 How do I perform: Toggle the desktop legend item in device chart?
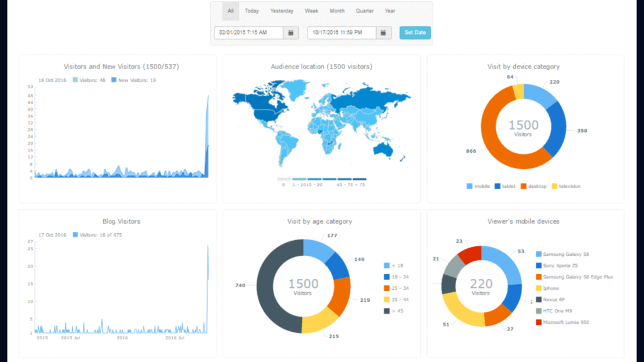(531, 186)
